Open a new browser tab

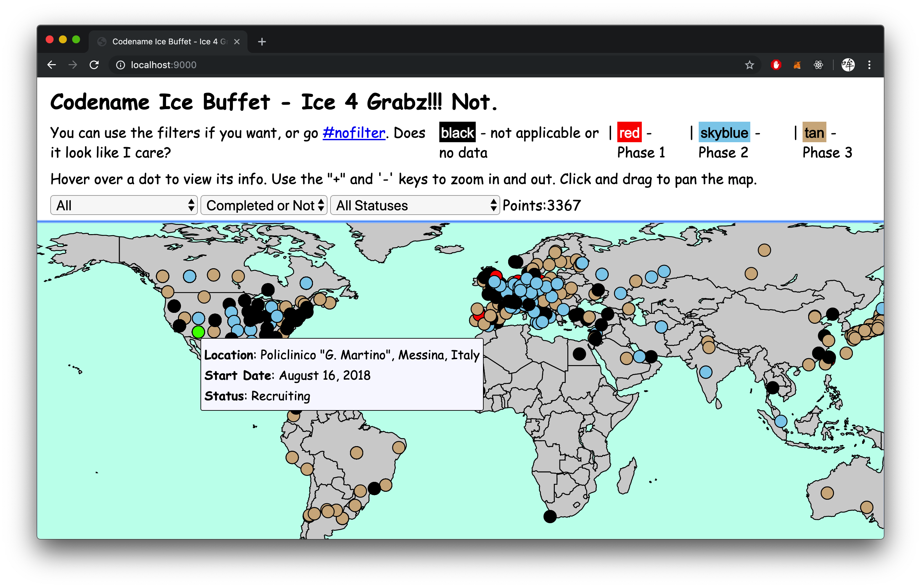(262, 41)
